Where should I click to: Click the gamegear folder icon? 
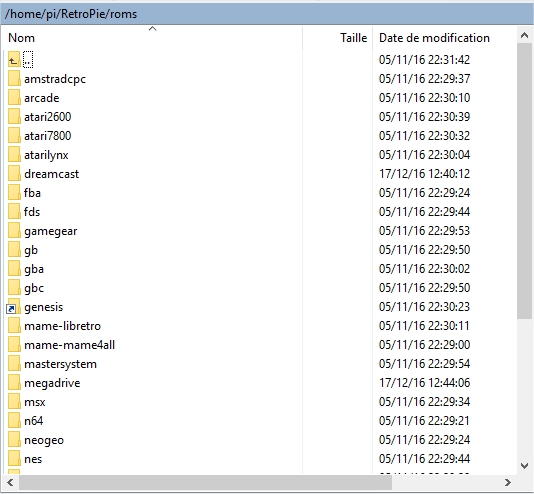[x=14, y=231]
